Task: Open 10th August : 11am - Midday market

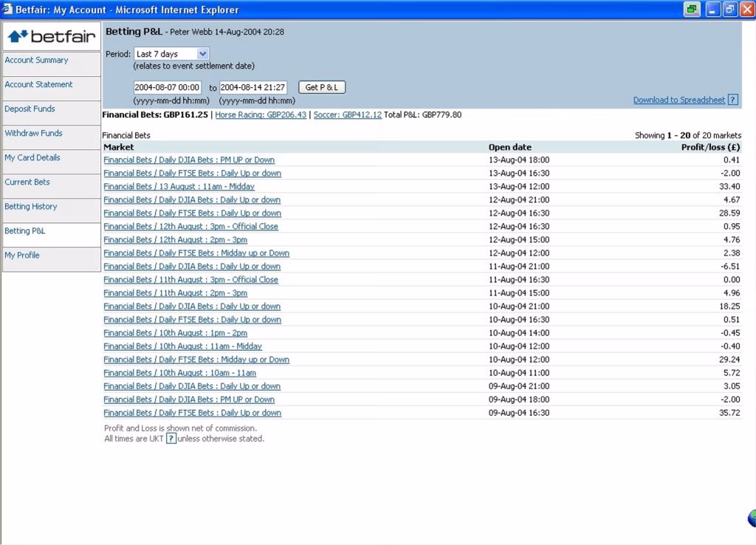Action: pyautogui.click(x=183, y=346)
